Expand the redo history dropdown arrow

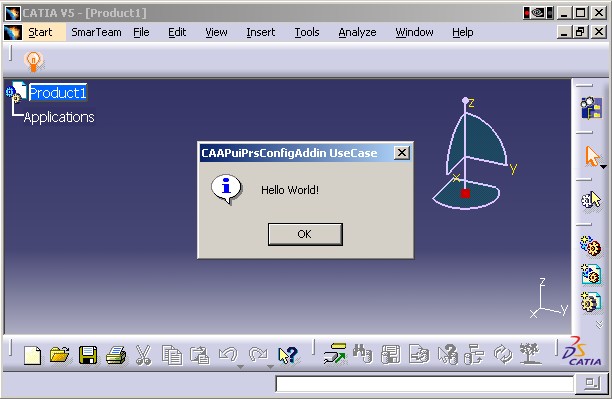point(270,367)
